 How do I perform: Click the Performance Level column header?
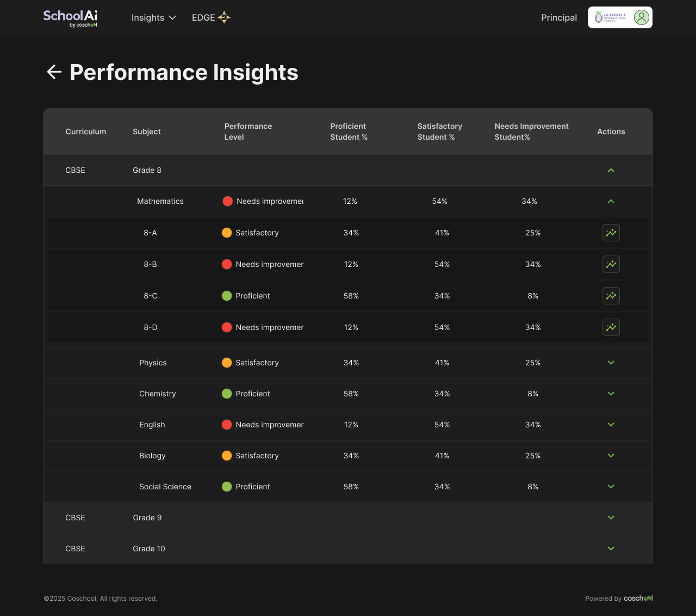click(248, 132)
